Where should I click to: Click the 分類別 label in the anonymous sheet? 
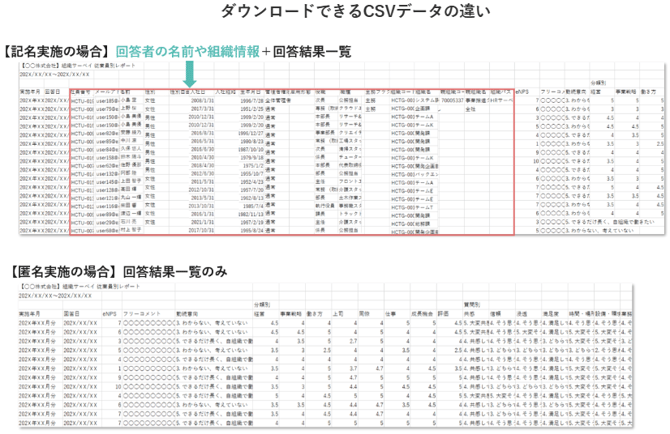(x=262, y=305)
